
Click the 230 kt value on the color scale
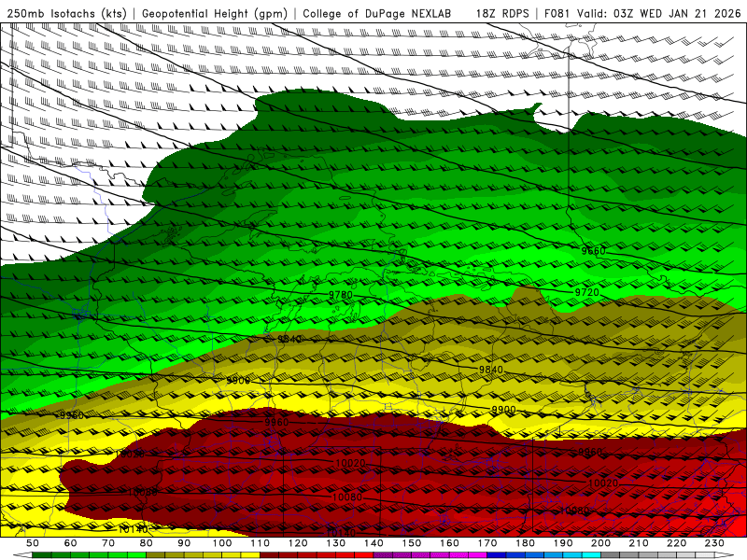[714, 543]
